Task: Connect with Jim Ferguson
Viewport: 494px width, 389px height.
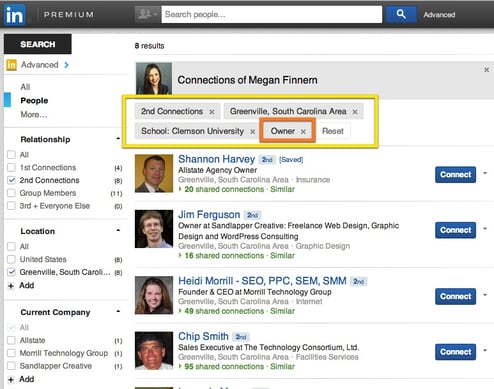Action: [455, 230]
